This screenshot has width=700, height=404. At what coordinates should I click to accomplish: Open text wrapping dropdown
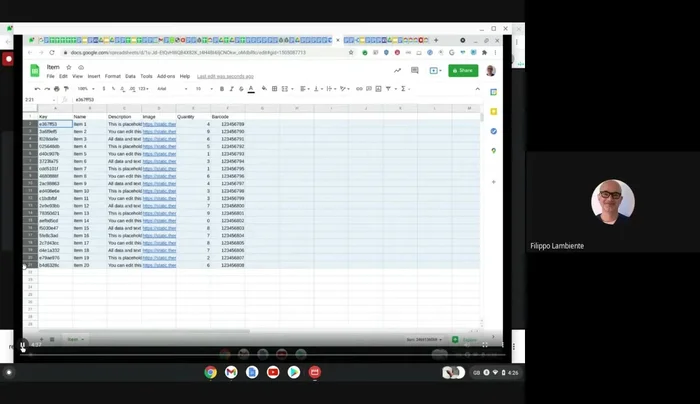click(x=331, y=89)
